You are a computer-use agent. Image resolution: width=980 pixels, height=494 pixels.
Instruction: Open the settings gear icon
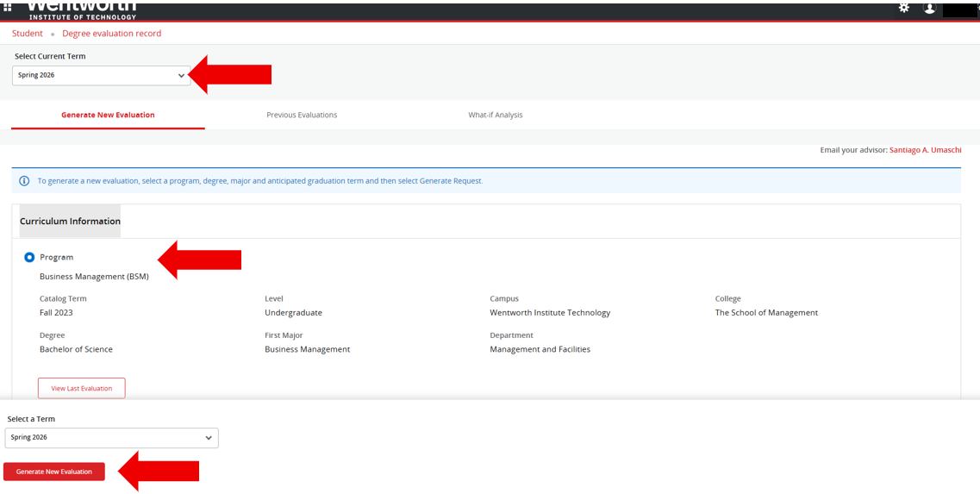click(x=903, y=8)
